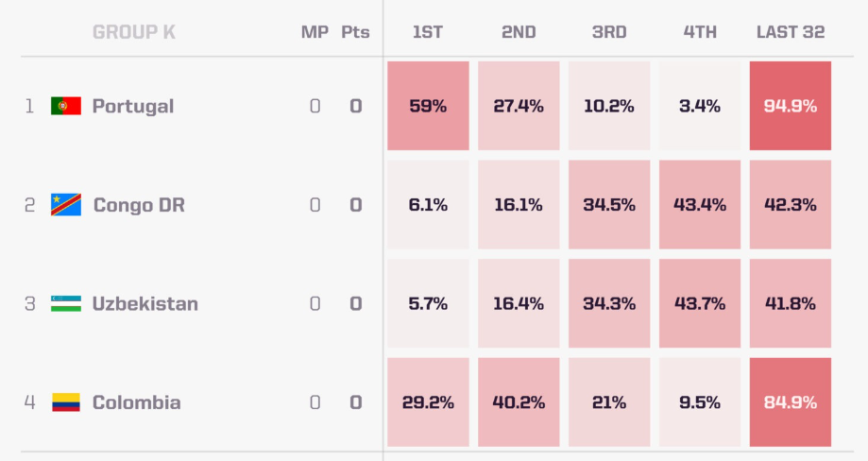Click the LAST 32 column header
The width and height of the screenshot is (868, 461).
(791, 32)
